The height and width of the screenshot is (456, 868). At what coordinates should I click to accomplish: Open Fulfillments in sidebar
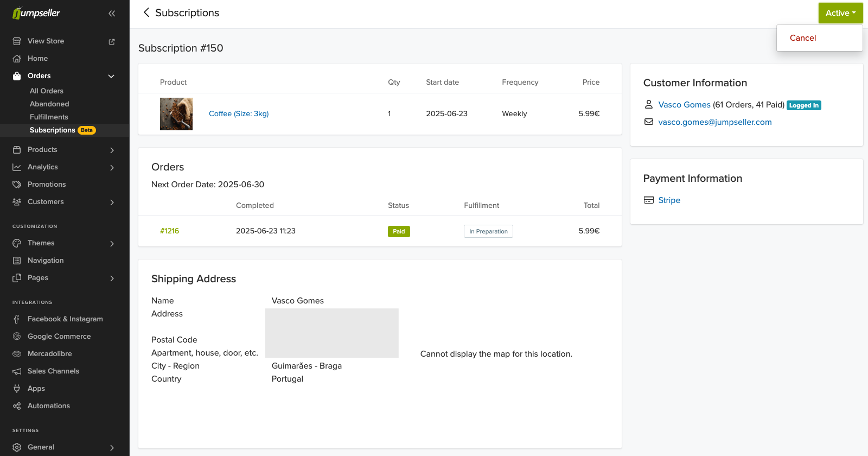(49, 117)
